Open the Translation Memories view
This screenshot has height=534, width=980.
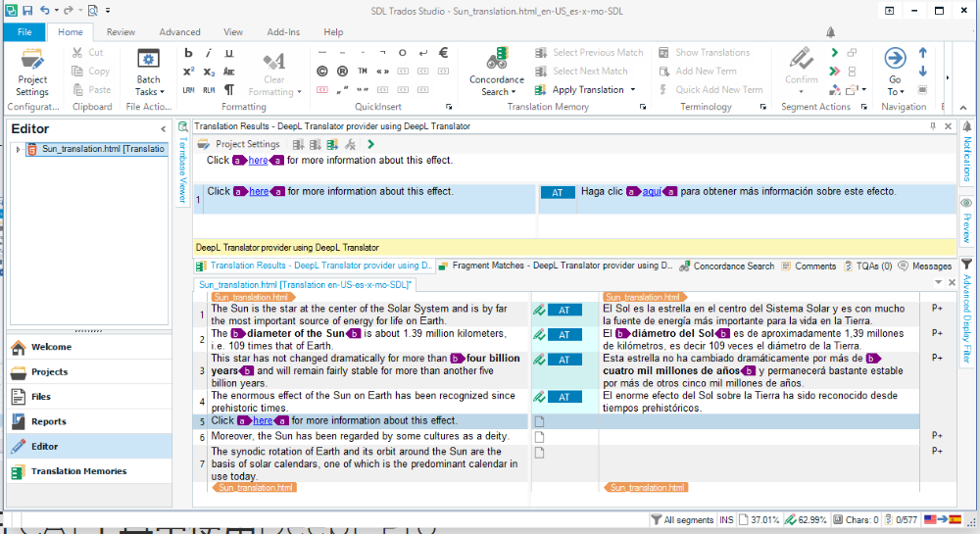point(89,471)
